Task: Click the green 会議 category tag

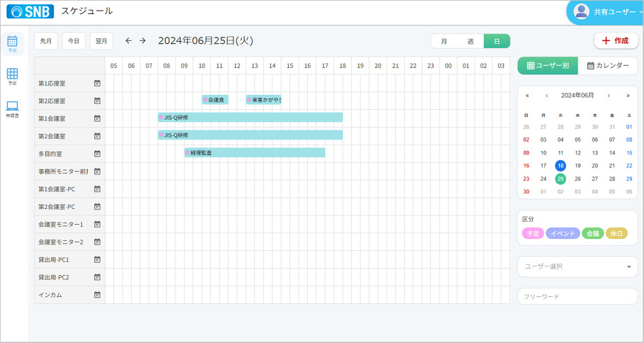Action: click(592, 234)
